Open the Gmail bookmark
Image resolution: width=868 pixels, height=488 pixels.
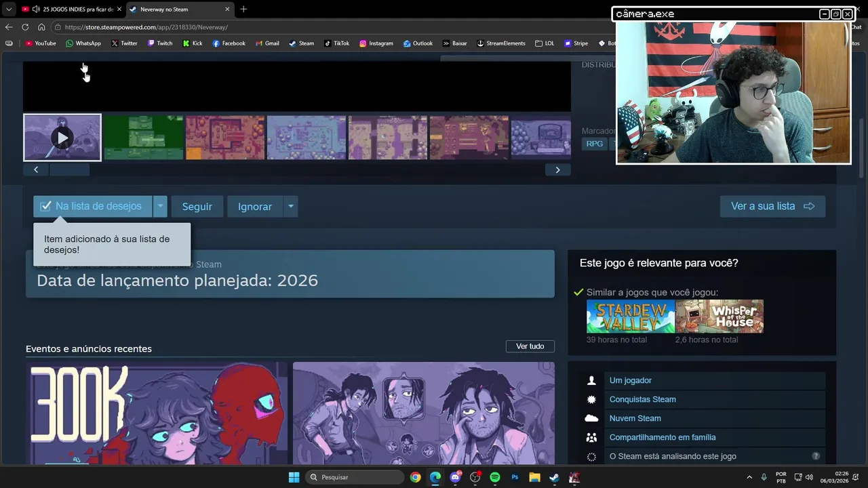click(x=267, y=43)
